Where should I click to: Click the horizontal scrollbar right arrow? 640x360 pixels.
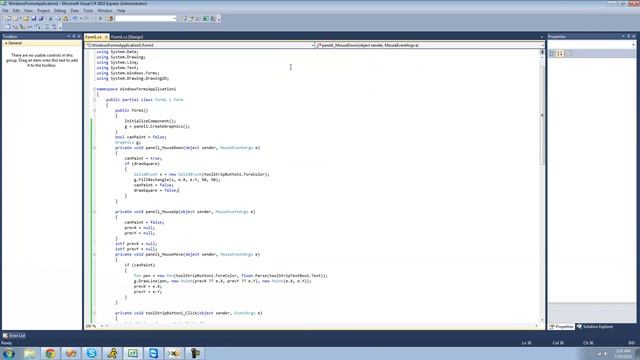(x=537, y=326)
